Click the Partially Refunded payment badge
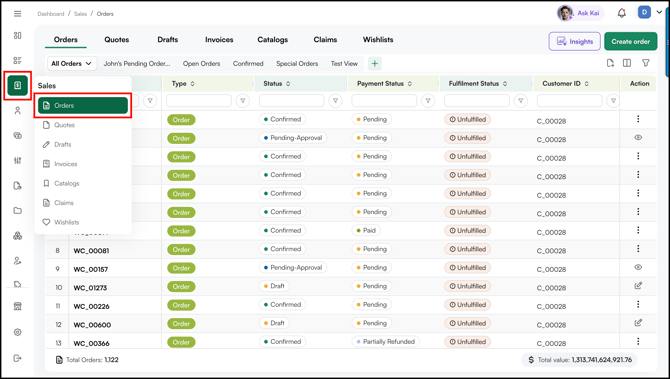The width and height of the screenshot is (670, 379). point(385,341)
